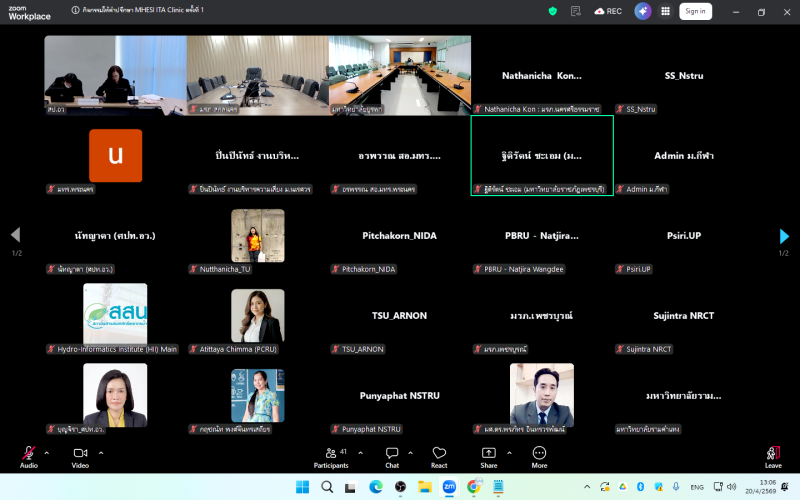Open the Participants panel
This screenshot has height=500, width=800.
[x=332, y=455]
